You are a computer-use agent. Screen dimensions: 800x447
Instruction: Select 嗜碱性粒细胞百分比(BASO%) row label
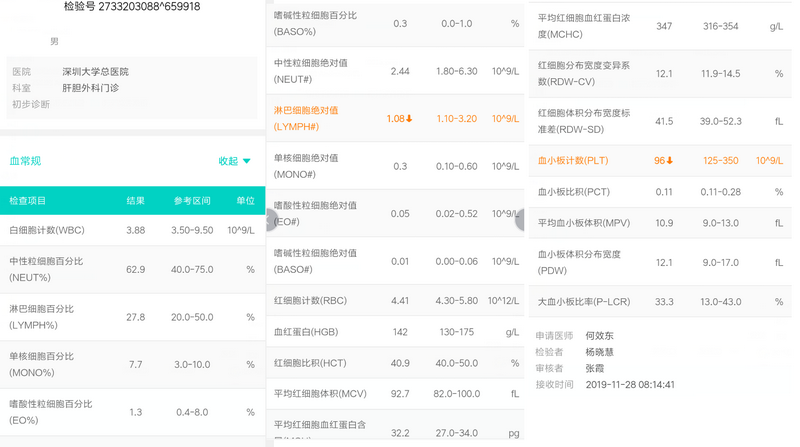click(315, 23)
